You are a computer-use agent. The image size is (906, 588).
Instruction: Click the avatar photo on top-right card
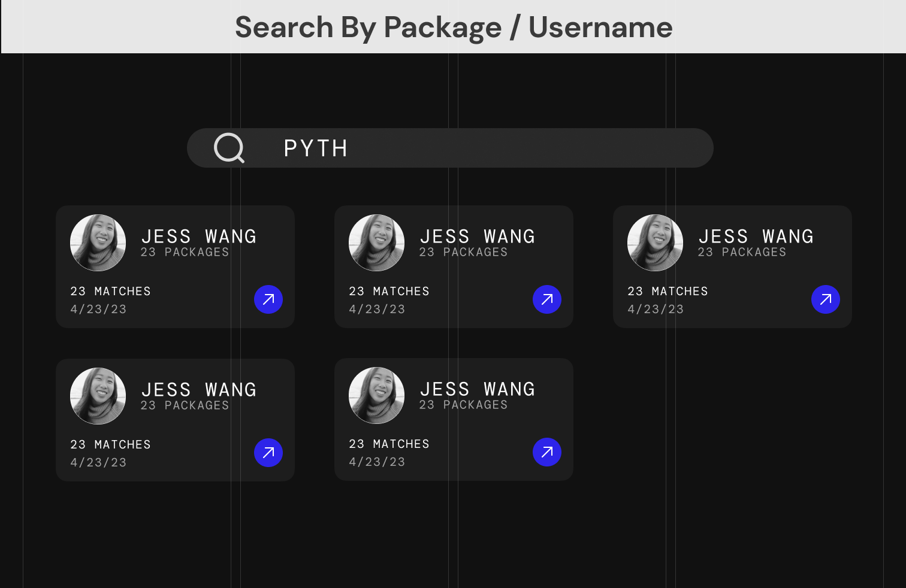click(656, 243)
